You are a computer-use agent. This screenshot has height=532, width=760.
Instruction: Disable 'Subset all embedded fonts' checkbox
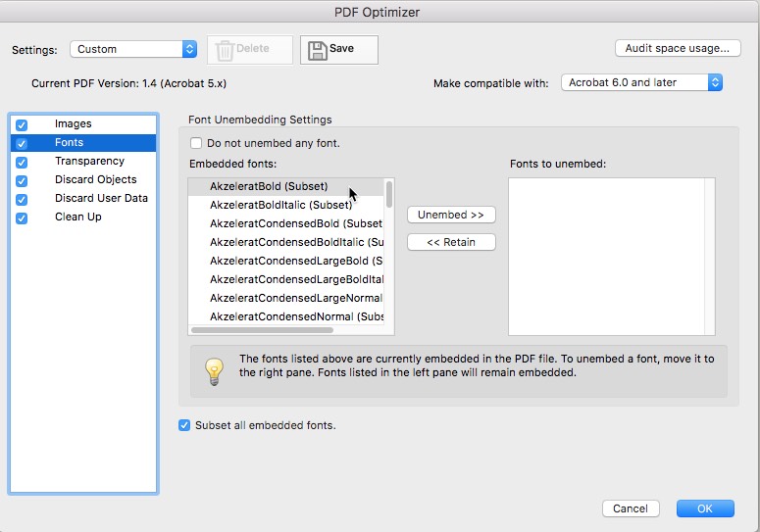(184, 425)
